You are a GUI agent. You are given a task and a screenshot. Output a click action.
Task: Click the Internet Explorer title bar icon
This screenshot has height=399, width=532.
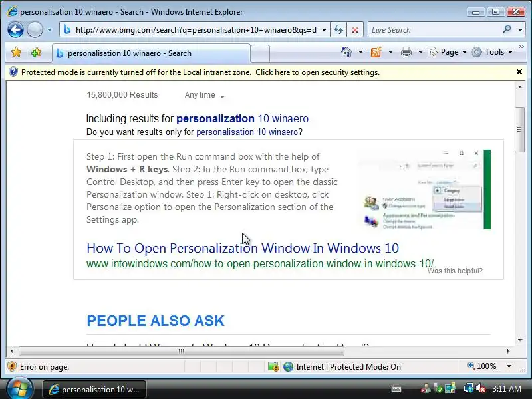[12, 11]
